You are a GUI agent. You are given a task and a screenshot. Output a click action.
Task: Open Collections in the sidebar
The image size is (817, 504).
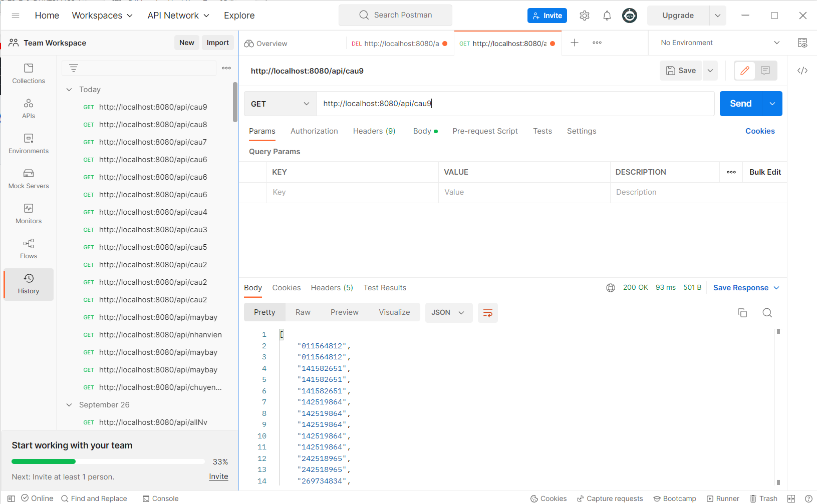[x=29, y=74]
